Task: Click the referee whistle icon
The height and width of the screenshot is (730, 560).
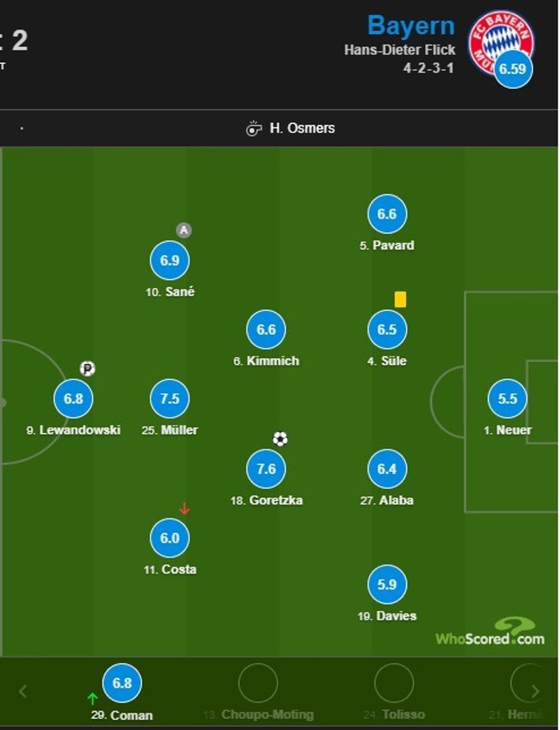Action: (x=253, y=129)
